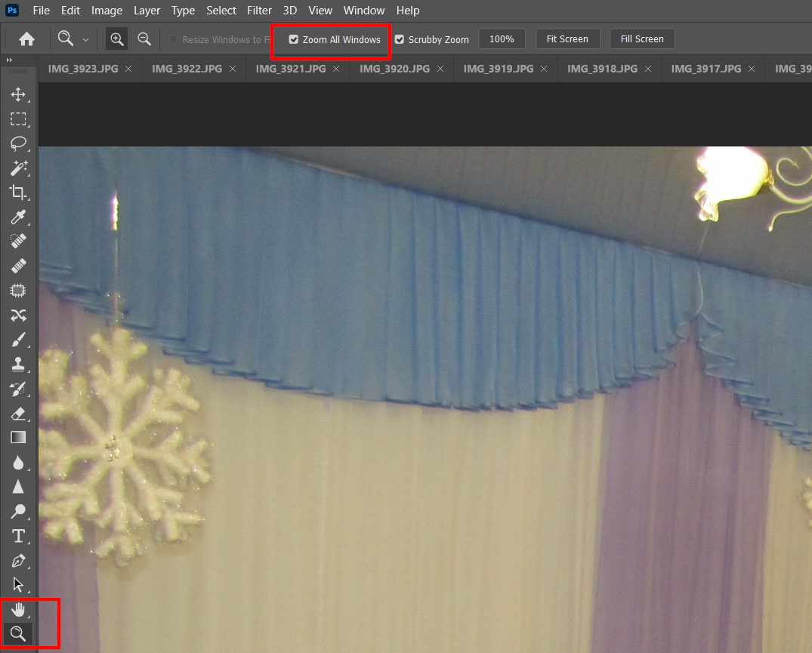Open the Edit menu
This screenshot has width=812, height=653.
click(x=70, y=11)
